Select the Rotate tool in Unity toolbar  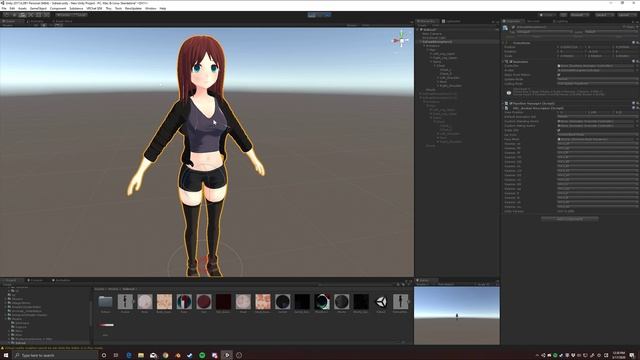(22, 15)
